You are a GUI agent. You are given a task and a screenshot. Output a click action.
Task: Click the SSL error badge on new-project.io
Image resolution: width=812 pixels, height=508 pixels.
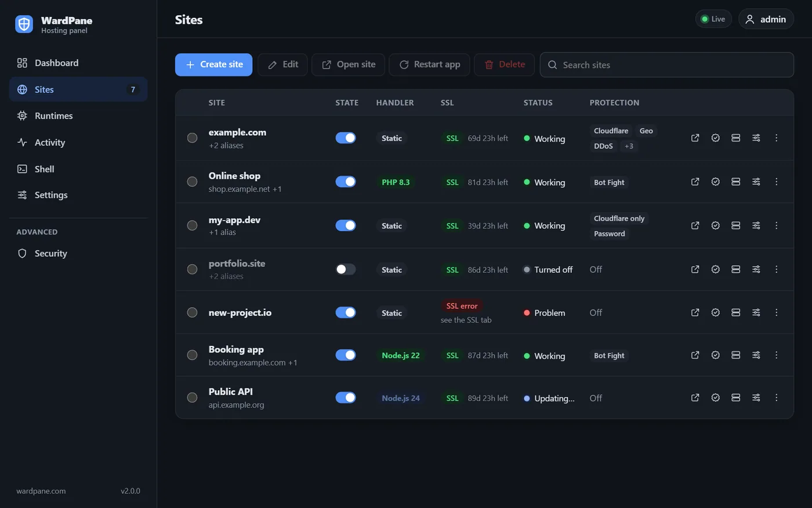462,306
